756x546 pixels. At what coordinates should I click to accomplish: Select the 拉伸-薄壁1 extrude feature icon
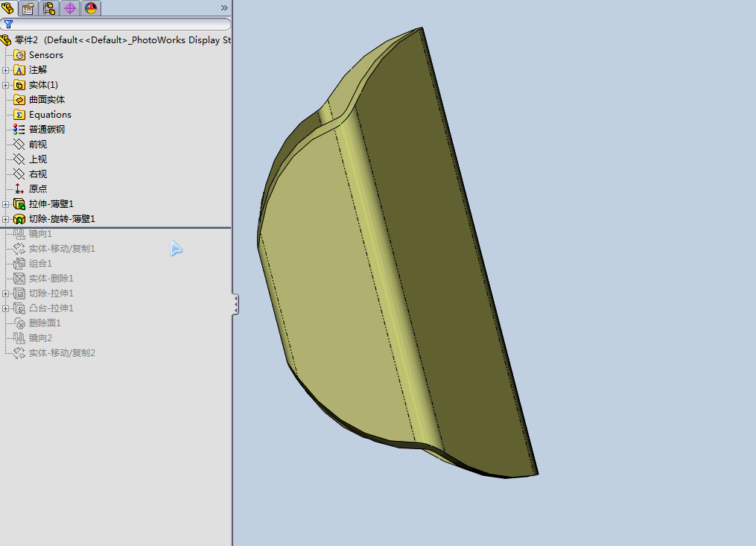pos(19,204)
